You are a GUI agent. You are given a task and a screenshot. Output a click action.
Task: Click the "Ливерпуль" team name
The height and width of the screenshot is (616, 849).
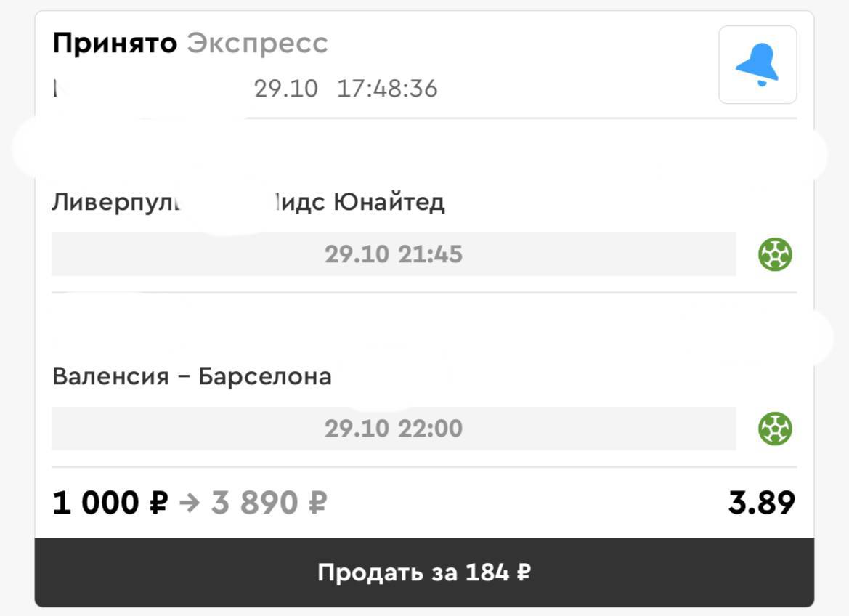[x=115, y=203]
